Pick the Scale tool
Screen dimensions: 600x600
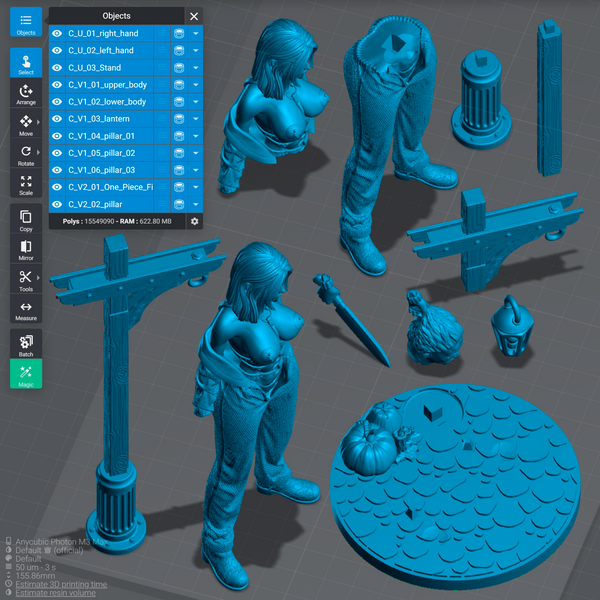point(26,184)
